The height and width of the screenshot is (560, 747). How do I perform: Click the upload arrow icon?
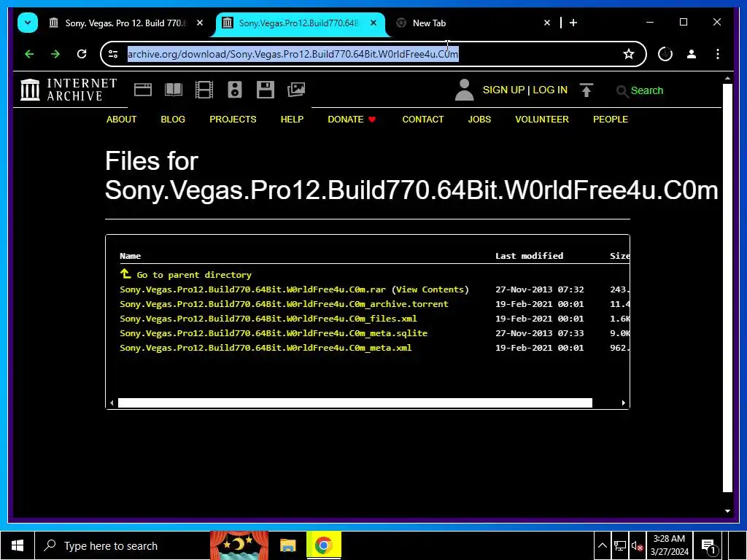pos(586,90)
